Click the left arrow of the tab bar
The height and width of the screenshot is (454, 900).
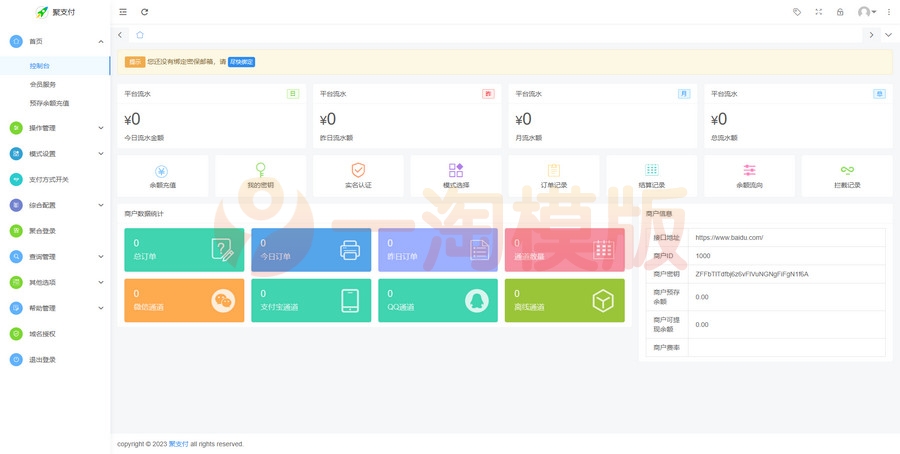click(119, 35)
